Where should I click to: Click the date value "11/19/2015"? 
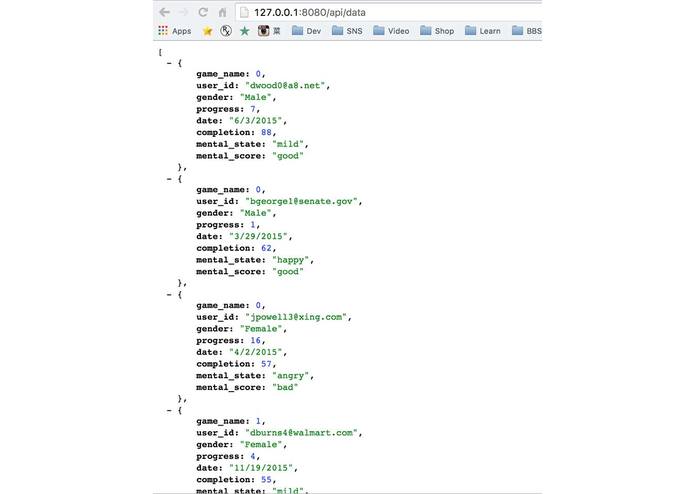coord(261,468)
